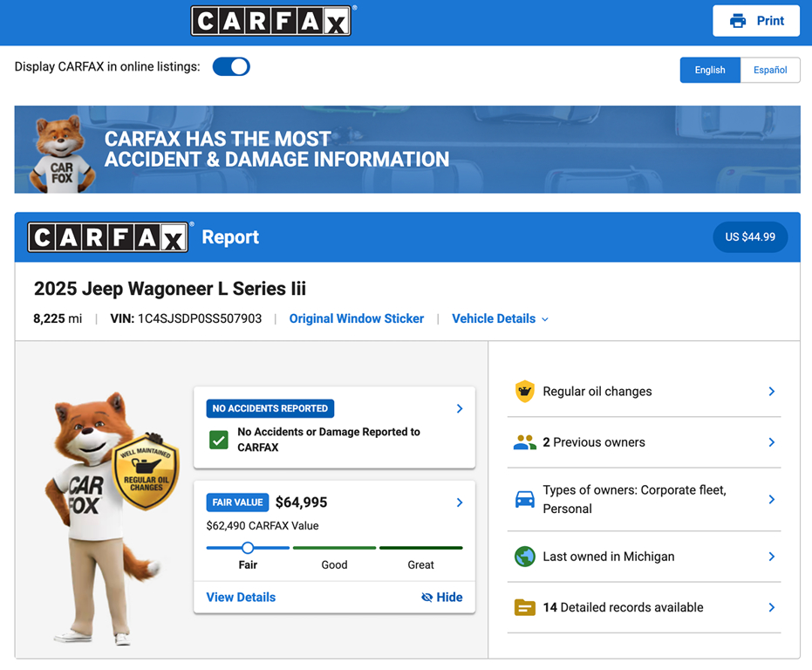The width and height of the screenshot is (812, 670).
Task: Open the Original Window Sticker link
Action: (357, 319)
